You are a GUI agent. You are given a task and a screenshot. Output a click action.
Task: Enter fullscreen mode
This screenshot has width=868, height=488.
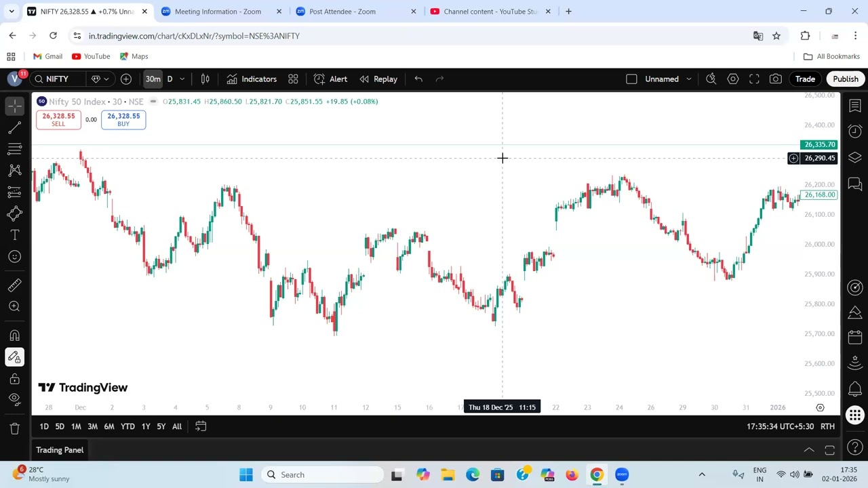(754, 79)
